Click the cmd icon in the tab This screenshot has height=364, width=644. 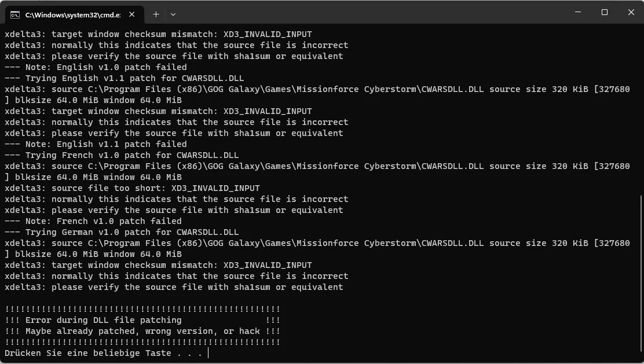point(15,15)
